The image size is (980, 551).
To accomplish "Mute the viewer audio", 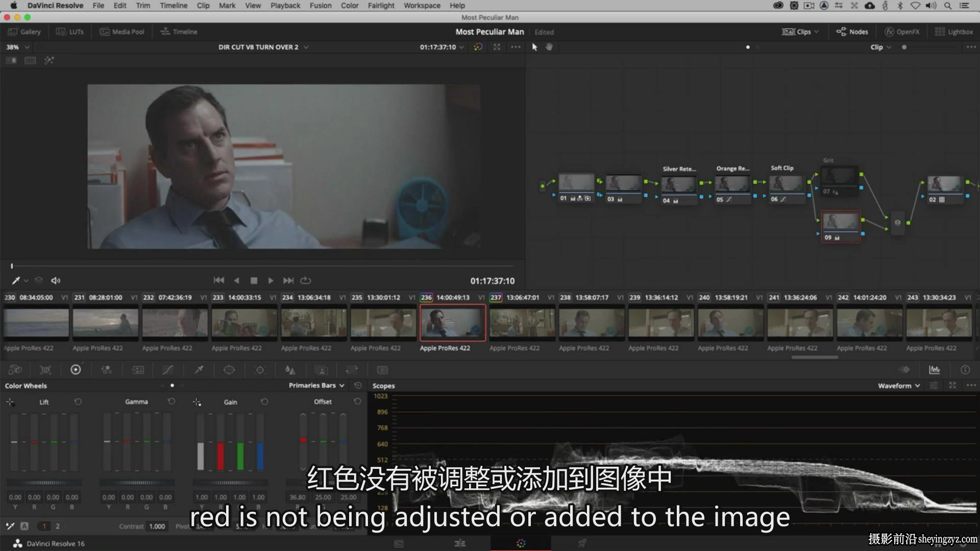I will pyautogui.click(x=56, y=281).
